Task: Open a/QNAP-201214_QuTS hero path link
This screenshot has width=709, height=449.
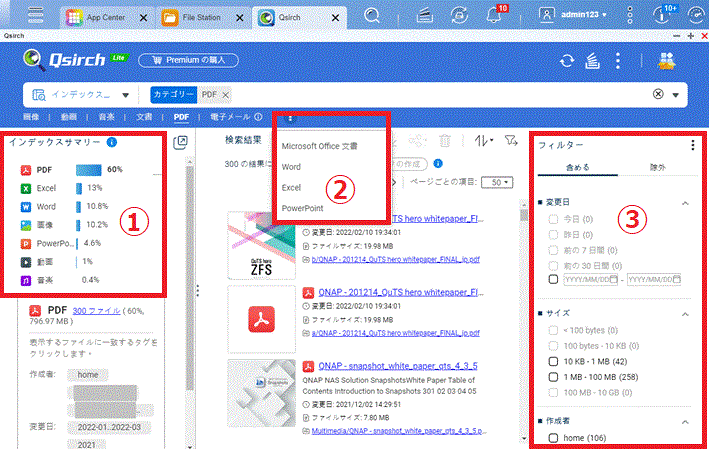Action: click(x=396, y=333)
